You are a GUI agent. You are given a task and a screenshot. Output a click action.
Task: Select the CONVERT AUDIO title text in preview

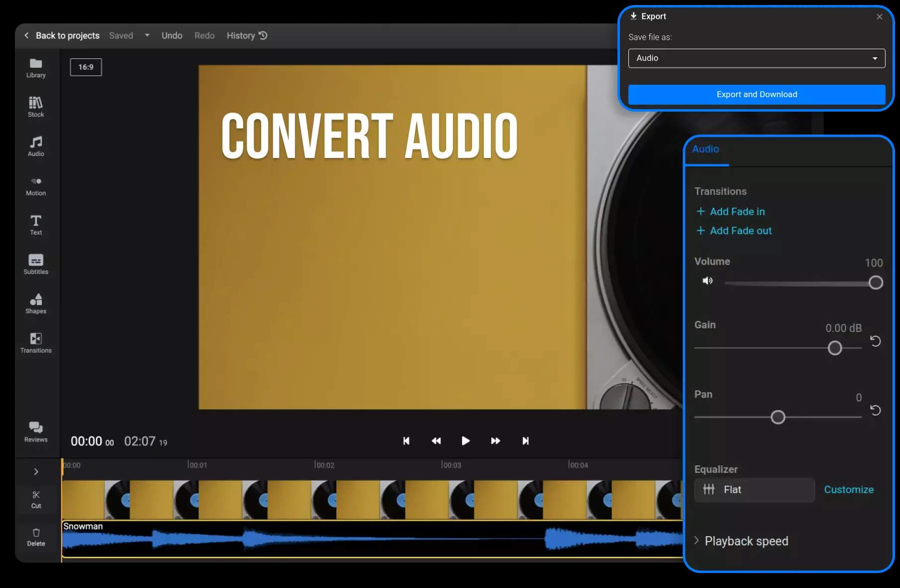(x=370, y=136)
